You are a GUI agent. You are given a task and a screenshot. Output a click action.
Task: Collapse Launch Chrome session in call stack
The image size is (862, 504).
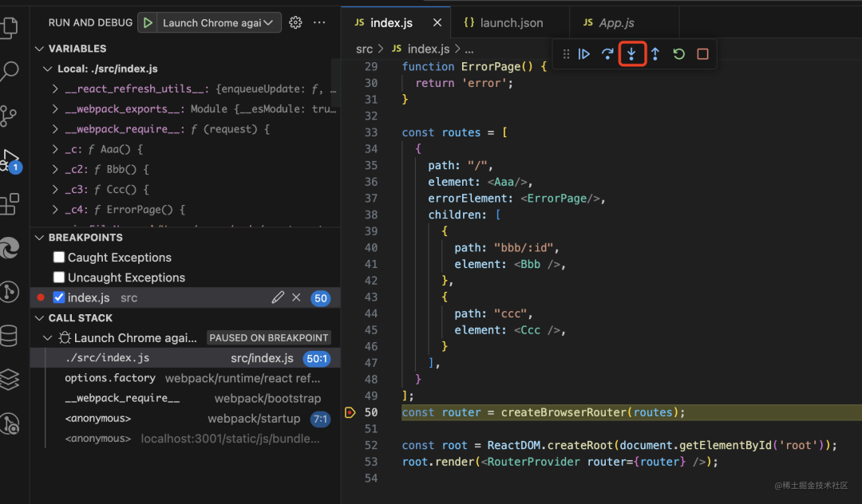coord(48,337)
